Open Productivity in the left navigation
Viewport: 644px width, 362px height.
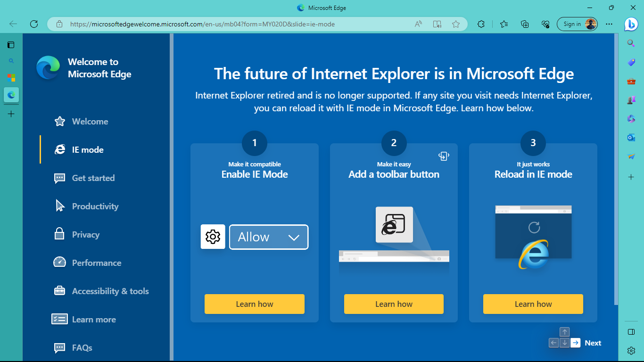coord(95,206)
